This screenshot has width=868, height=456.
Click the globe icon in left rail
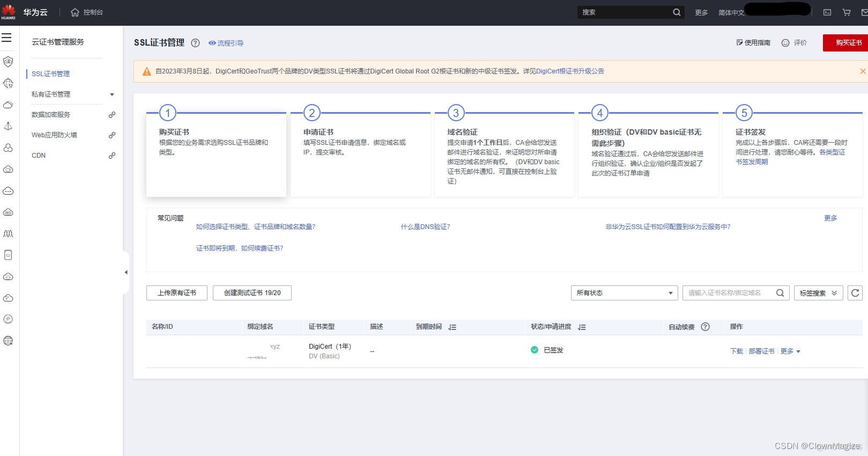pos(8,341)
